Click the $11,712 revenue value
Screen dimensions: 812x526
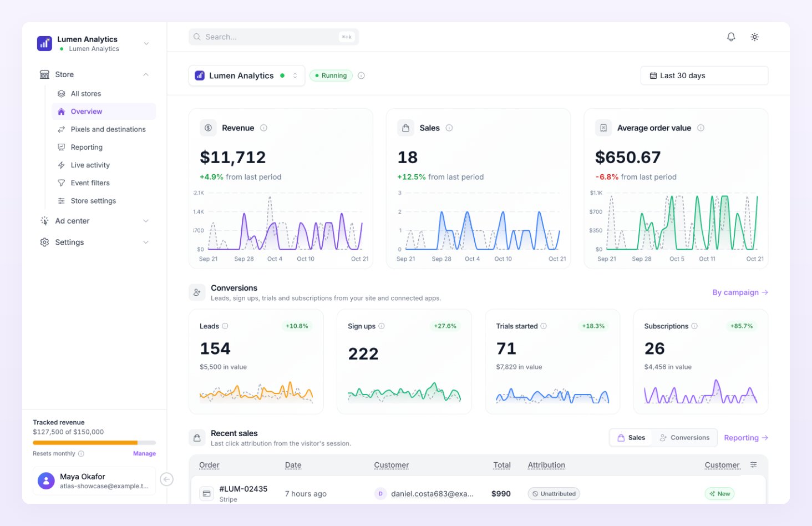point(233,158)
